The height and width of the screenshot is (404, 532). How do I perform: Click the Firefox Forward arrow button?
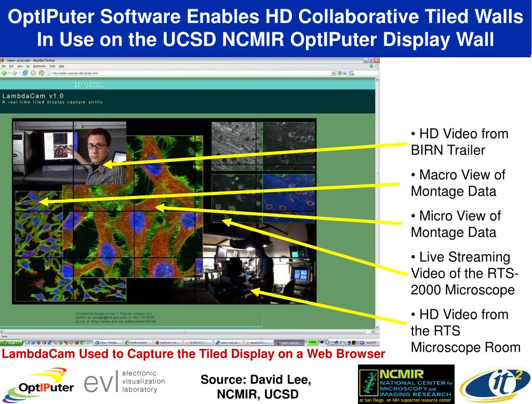pyautogui.click(x=15, y=73)
